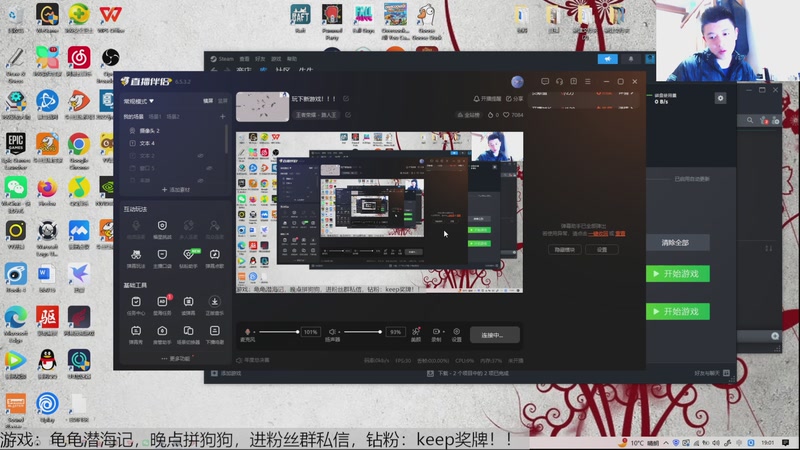
Task: Click 添加素材 add source button
Action: point(176,190)
